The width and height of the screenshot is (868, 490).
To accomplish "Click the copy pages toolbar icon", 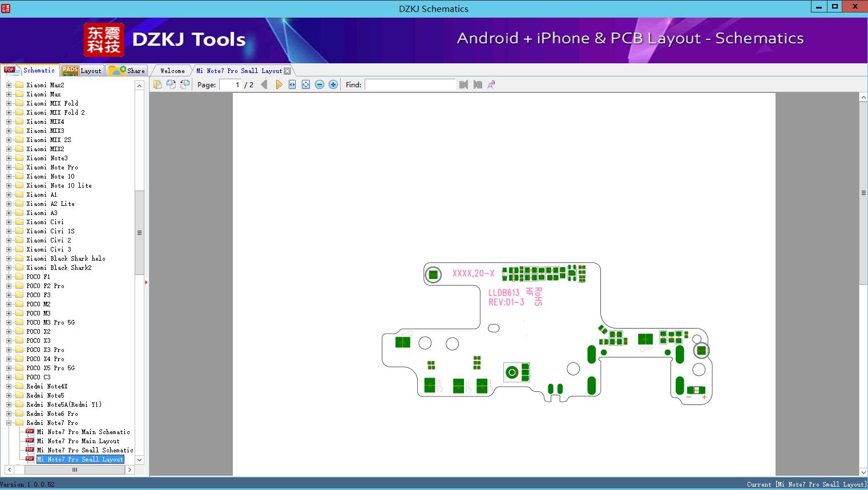I will pyautogui.click(x=158, y=84).
